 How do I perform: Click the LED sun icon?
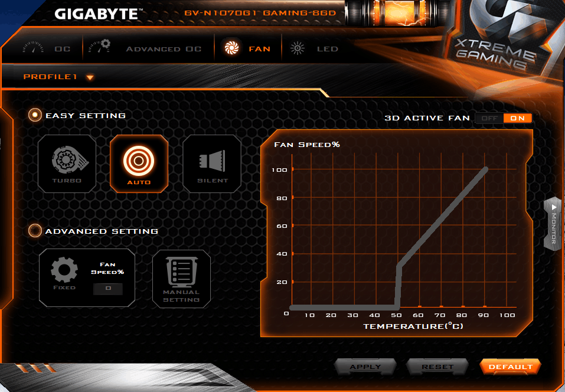point(298,48)
